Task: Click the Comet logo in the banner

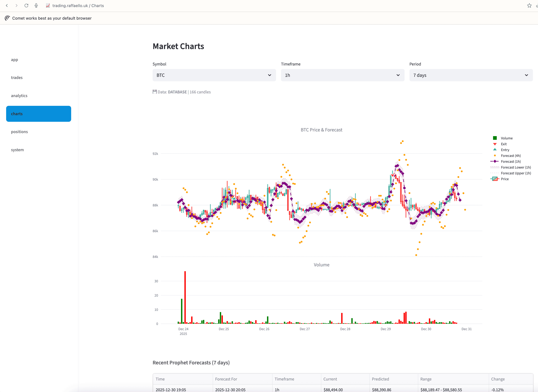Action: point(7,18)
